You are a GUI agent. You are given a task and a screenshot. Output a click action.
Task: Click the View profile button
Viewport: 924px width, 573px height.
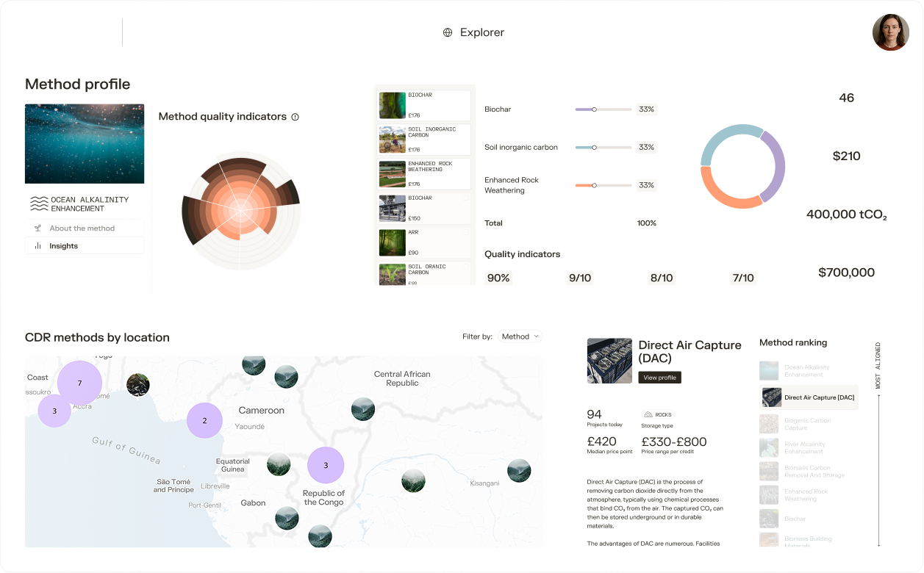coord(659,378)
